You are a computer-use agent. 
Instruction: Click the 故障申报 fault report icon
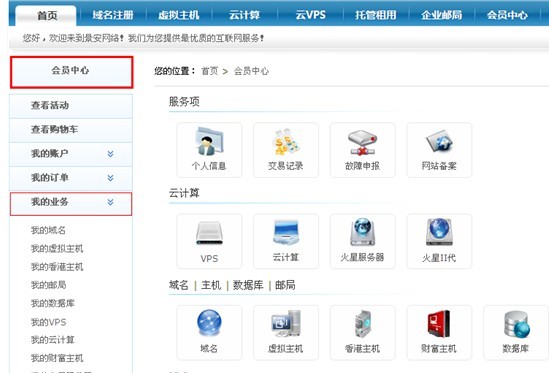[x=362, y=142]
